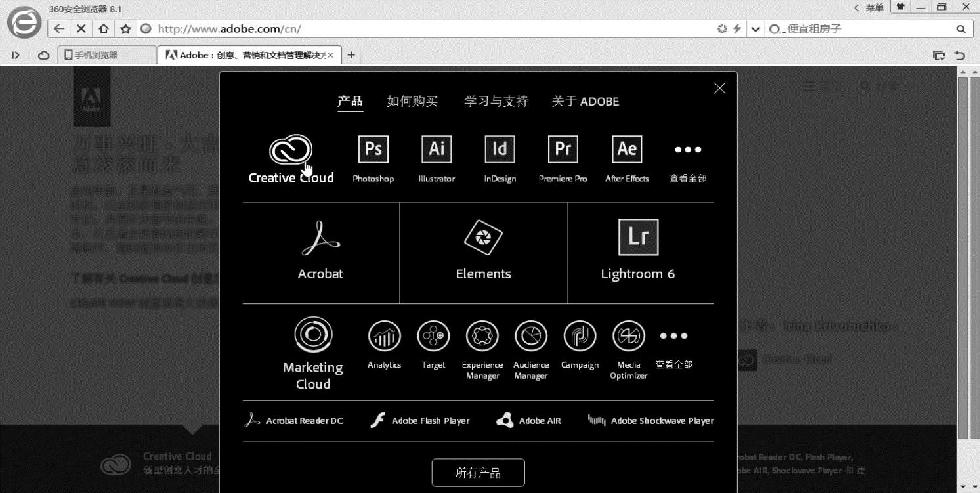This screenshot has height=493, width=980.
Task: Open the Photoshop Ps icon
Action: [x=373, y=150]
